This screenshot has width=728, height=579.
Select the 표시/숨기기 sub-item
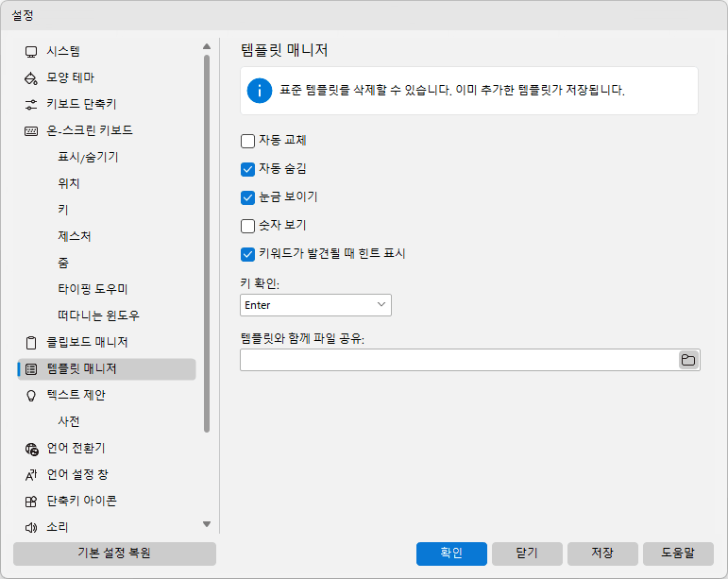pyautogui.click(x=88, y=158)
